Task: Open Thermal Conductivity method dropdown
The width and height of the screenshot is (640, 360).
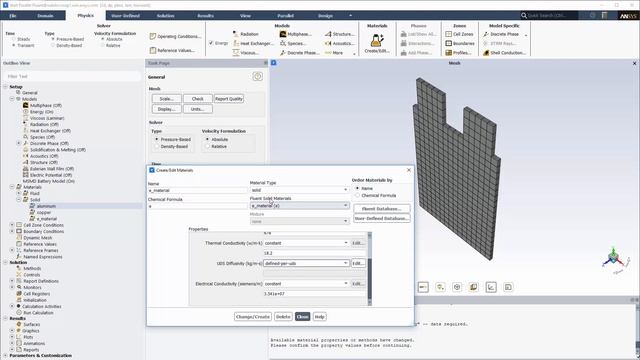Action: point(306,243)
